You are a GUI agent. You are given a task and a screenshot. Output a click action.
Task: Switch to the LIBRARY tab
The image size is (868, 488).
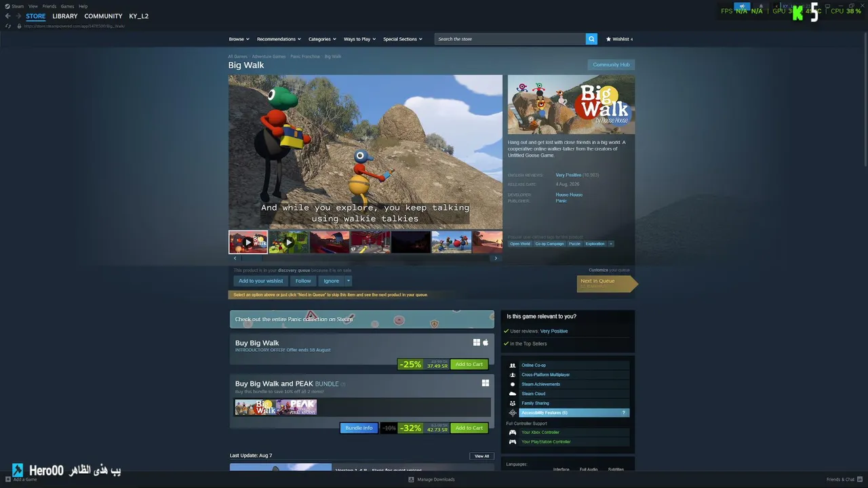click(x=65, y=16)
